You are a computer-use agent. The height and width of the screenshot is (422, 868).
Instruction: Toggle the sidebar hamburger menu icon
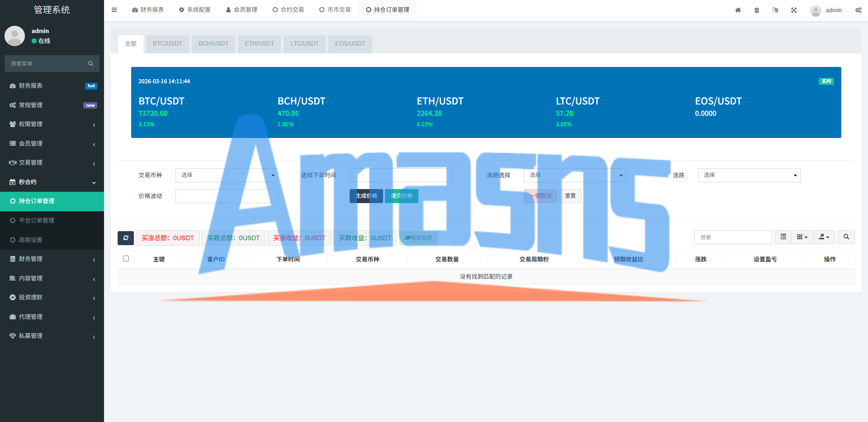[114, 9]
